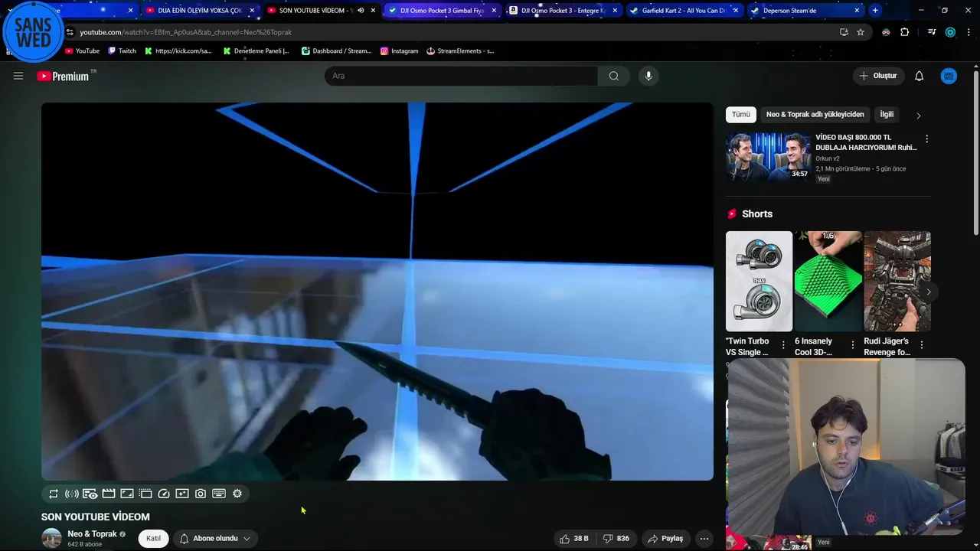Image resolution: width=980 pixels, height=551 pixels.
Task: Click the Katıl join button
Action: pos(153,539)
